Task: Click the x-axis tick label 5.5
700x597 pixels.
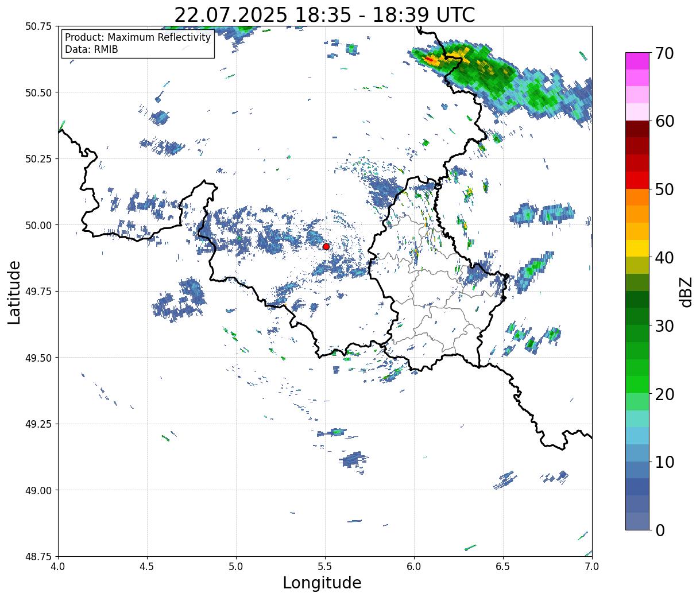Action: coord(325,566)
